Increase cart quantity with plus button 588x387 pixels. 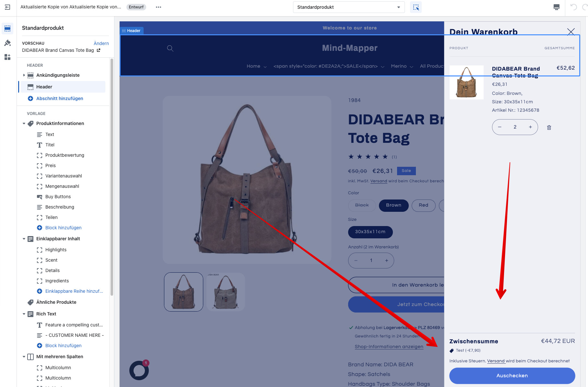(531, 127)
